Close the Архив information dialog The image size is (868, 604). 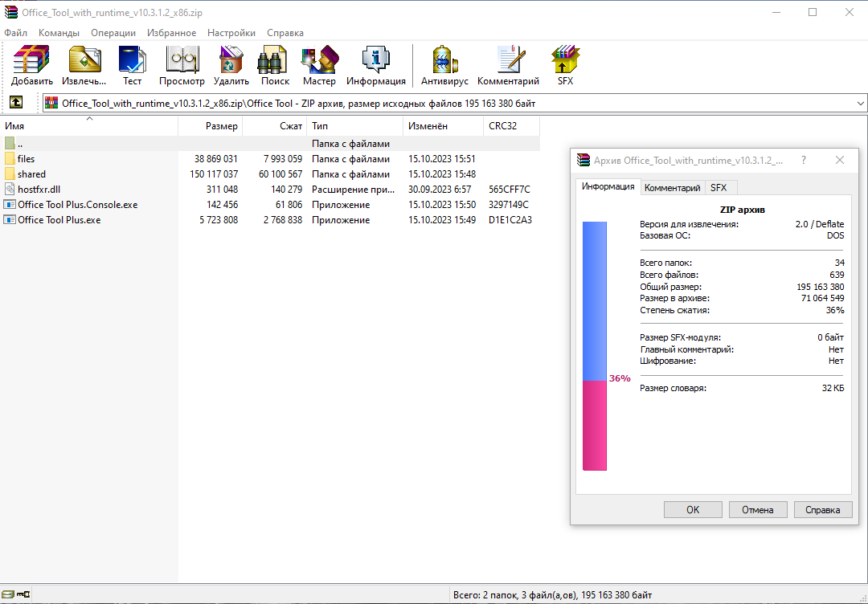point(840,161)
